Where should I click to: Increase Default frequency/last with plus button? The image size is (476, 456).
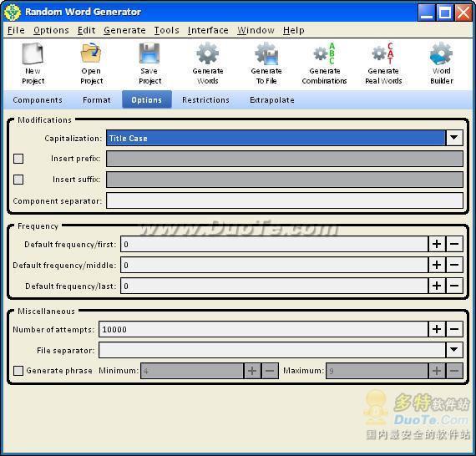pyautogui.click(x=437, y=286)
